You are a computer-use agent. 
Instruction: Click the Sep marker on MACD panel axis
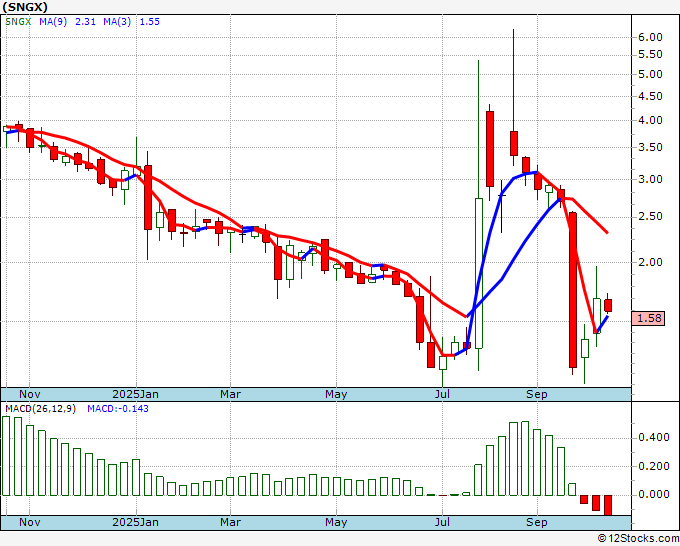click(x=537, y=522)
